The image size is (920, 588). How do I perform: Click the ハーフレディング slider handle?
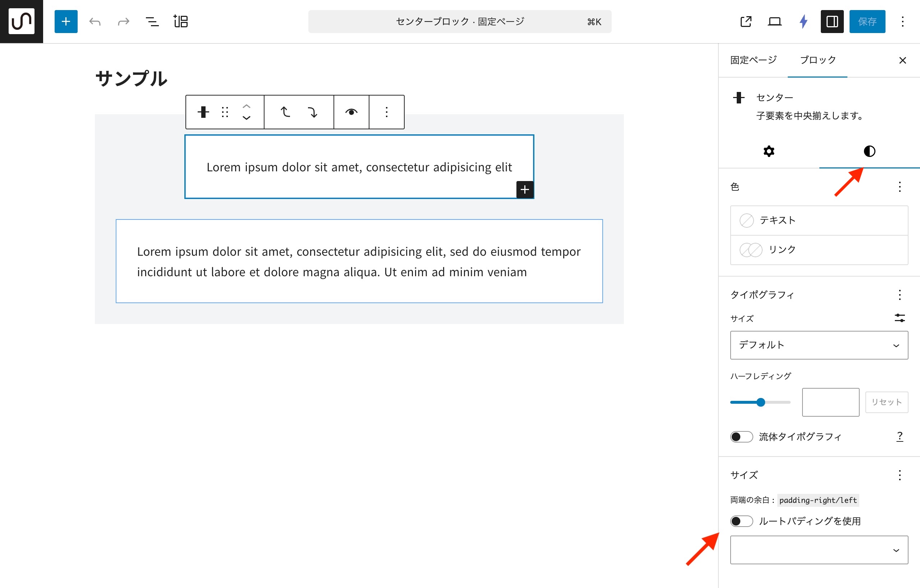click(761, 402)
